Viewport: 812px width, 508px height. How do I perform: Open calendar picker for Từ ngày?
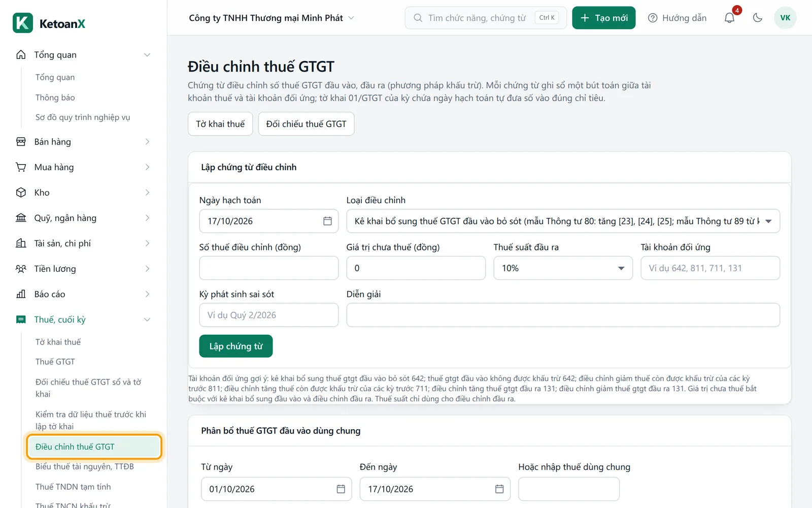pyautogui.click(x=341, y=489)
